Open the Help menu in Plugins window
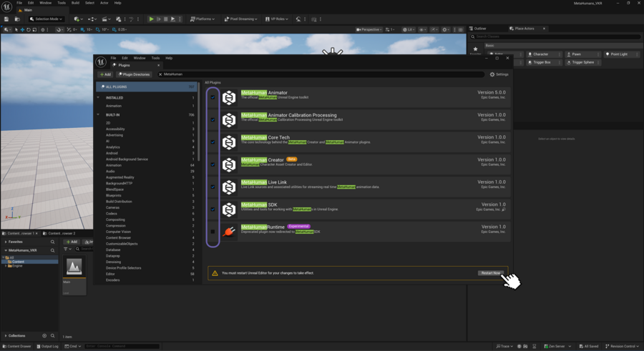 tap(169, 58)
